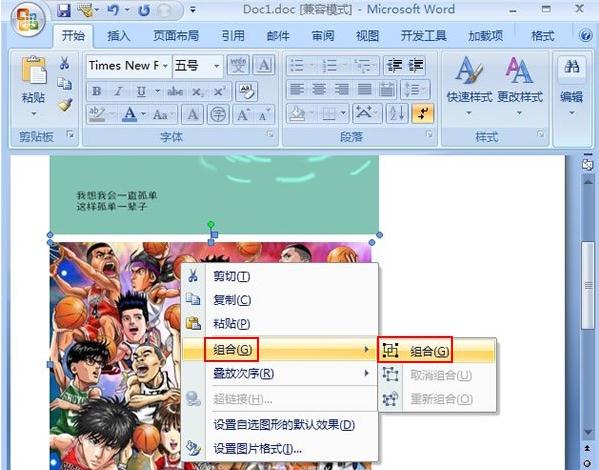This screenshot has height=470, width=599.
Task: Click the shrink font icon
Action: click(264, 114)
